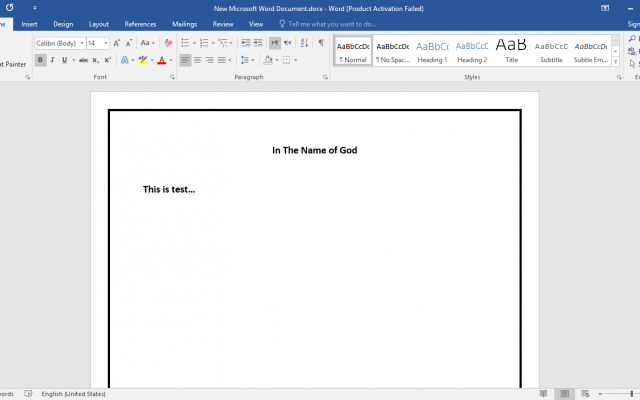640x400 pixels.
Task: Click Bullets list icon
Action: (185, 42)
